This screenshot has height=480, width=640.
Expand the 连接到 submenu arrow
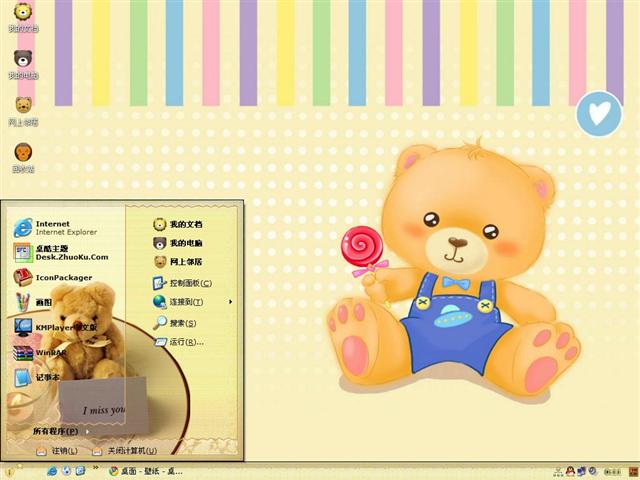tap(231, 302)
